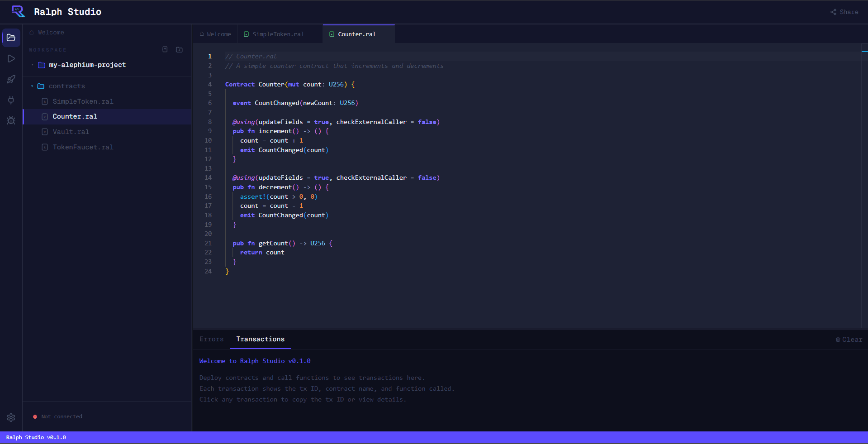The width and height of the screenshot is (868, 445).
Task: Select the contracts folder name
Action: [67, 86]
